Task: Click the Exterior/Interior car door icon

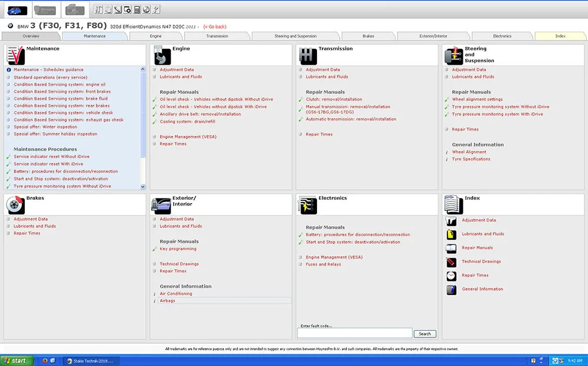Action: tap(161, 206)
